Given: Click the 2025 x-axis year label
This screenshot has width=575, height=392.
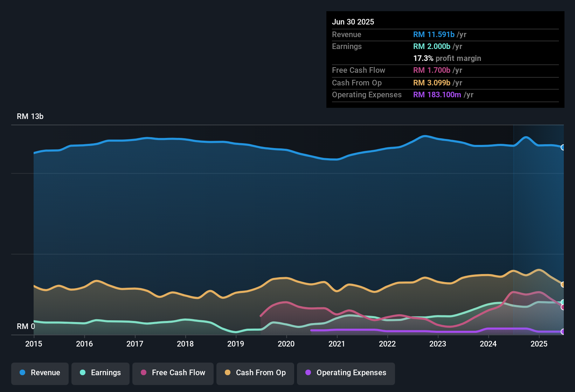Looking at the screenshot, I should click(539, 344).
